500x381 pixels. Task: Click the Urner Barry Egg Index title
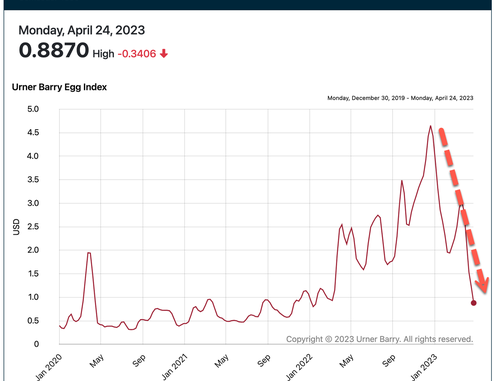(x=59, y=87)
